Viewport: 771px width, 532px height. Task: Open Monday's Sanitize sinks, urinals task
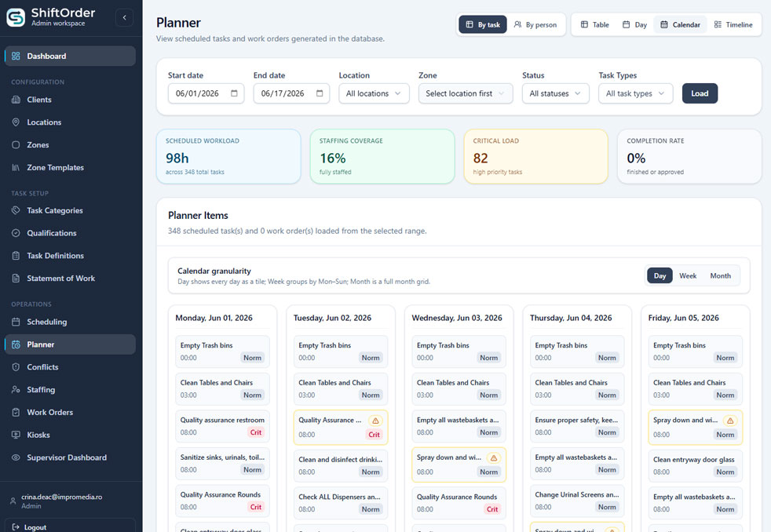[222, 463]
